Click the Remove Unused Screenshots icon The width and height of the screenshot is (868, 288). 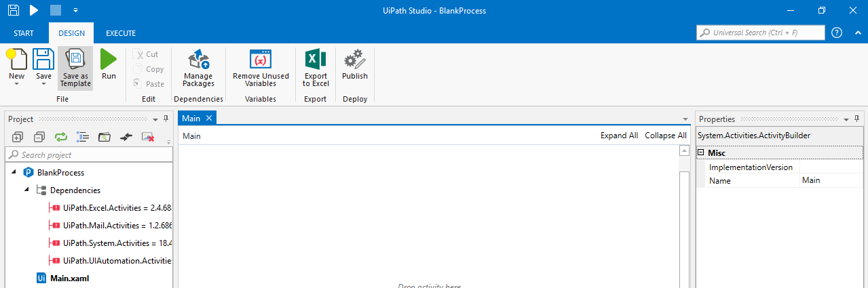pos(147,137)
